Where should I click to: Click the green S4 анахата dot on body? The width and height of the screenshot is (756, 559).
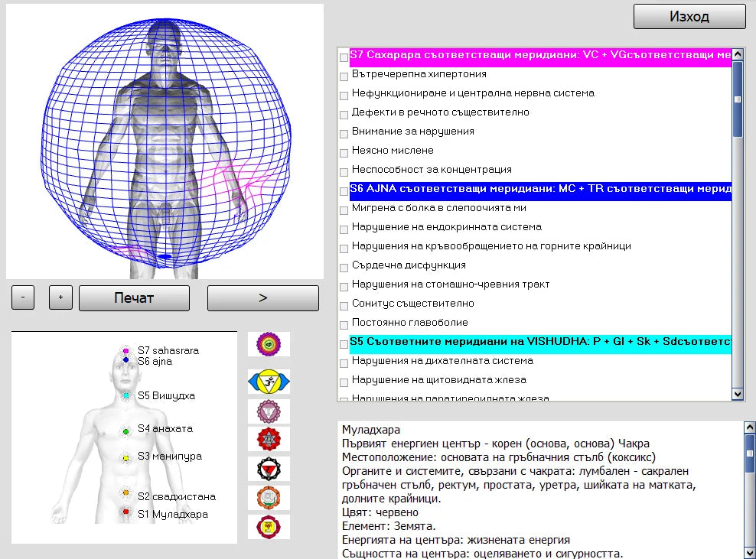point(126,432)
